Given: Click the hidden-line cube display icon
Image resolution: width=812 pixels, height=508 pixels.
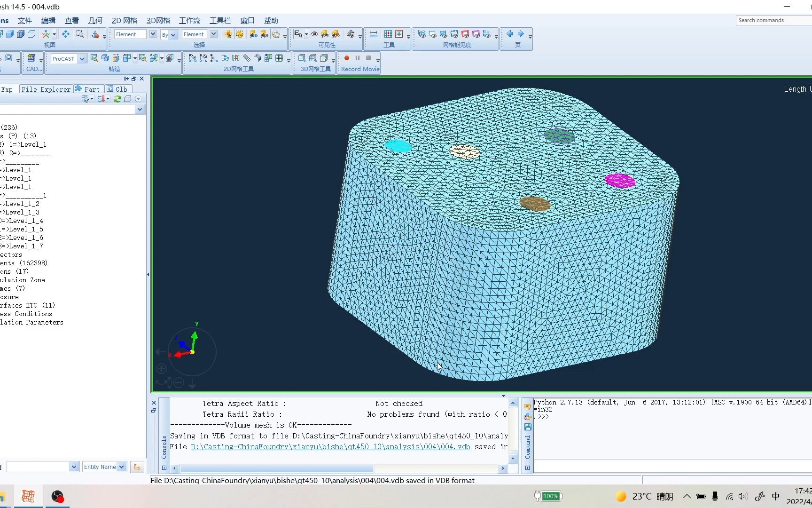Looking at the screenshot, I should point(21,34).
